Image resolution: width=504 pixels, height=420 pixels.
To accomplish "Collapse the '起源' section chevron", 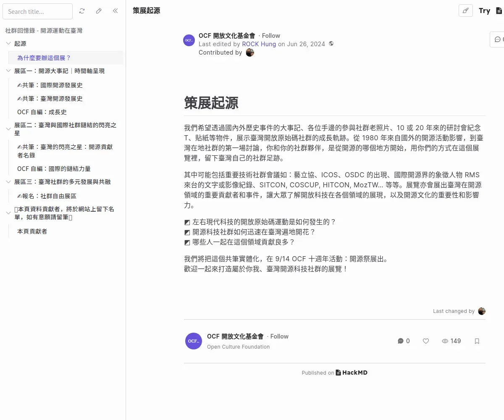I will pos(8,43).
